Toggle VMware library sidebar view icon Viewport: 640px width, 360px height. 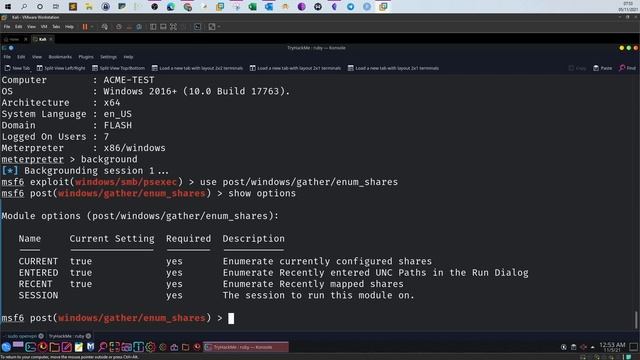(x=153, y=27)
